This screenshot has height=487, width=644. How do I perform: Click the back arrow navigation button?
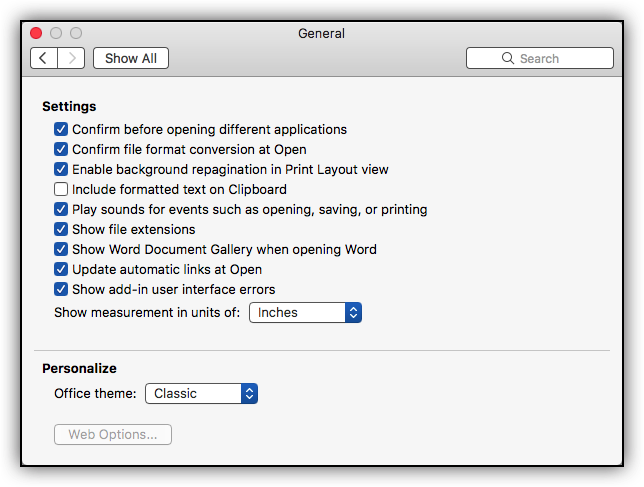(44, 58)
